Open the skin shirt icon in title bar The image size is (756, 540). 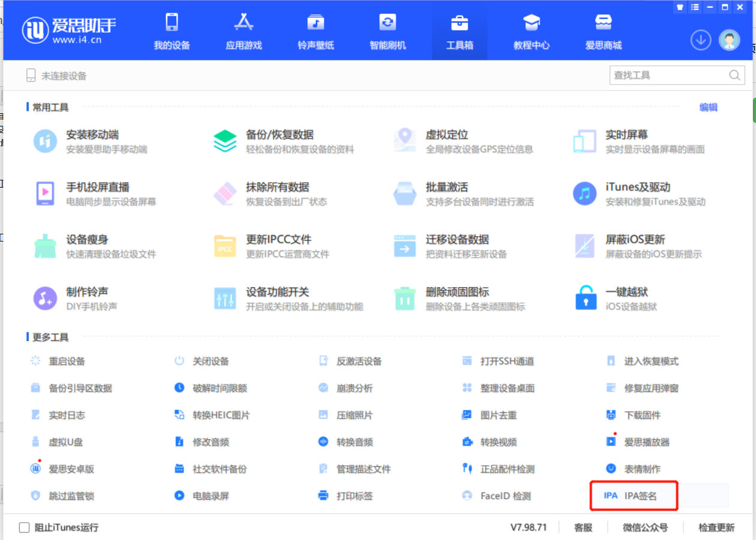[680, 8]
